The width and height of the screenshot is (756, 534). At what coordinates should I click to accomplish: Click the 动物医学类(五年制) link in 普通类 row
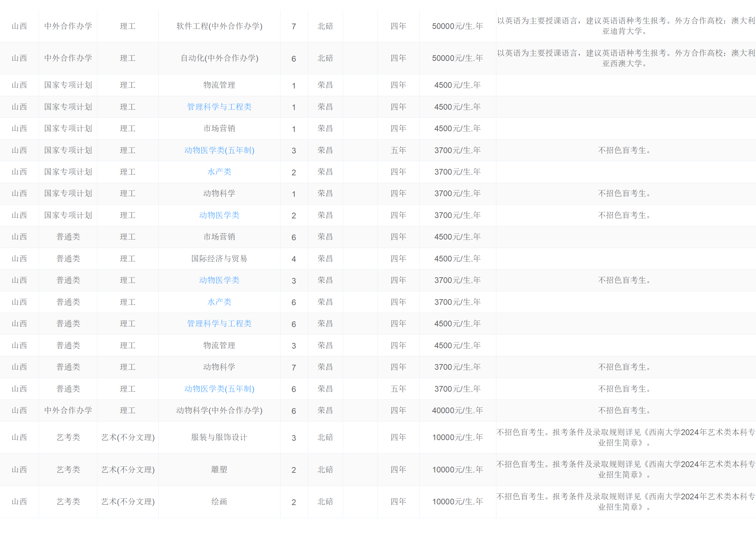(x=219, y=389)
